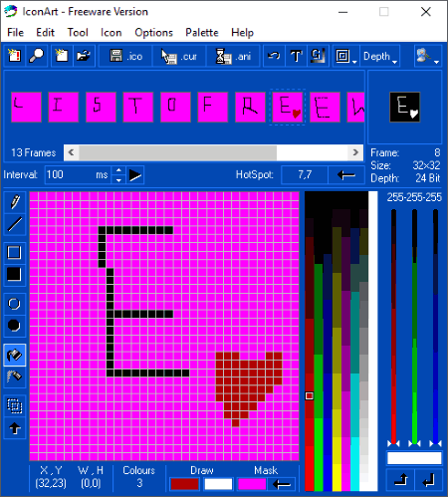
Task: Increase the interval with up stepper
Action: [x=118, y=170]
